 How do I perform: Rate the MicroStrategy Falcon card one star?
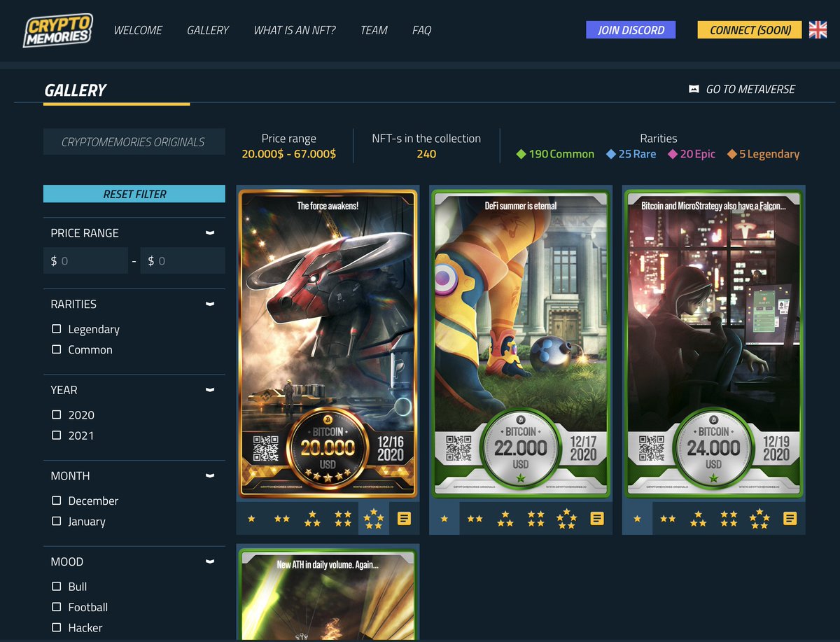point(637,519)
